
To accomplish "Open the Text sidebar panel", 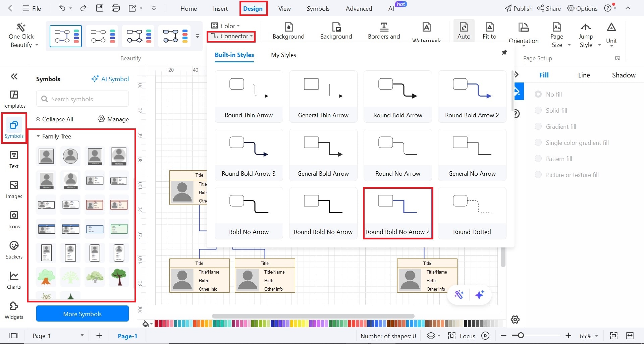I will pos(14,160).
